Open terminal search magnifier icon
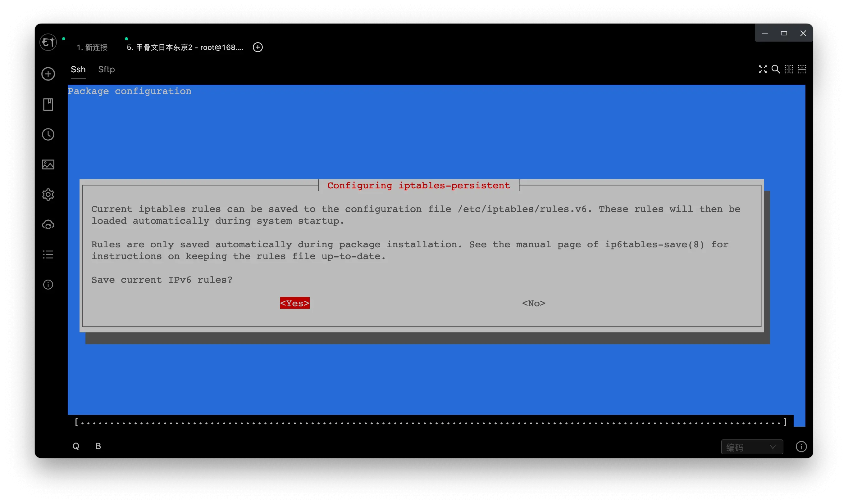 pos(776,69)
